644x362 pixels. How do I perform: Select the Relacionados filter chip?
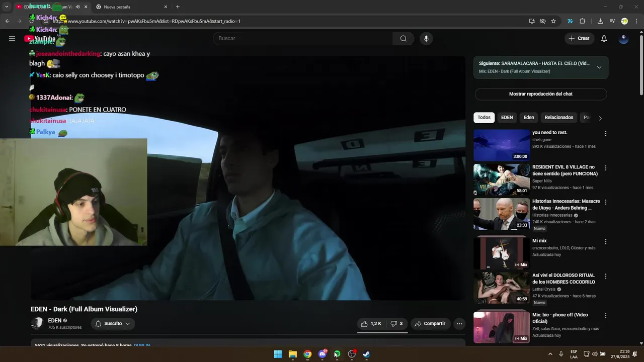tap(559, 118)
